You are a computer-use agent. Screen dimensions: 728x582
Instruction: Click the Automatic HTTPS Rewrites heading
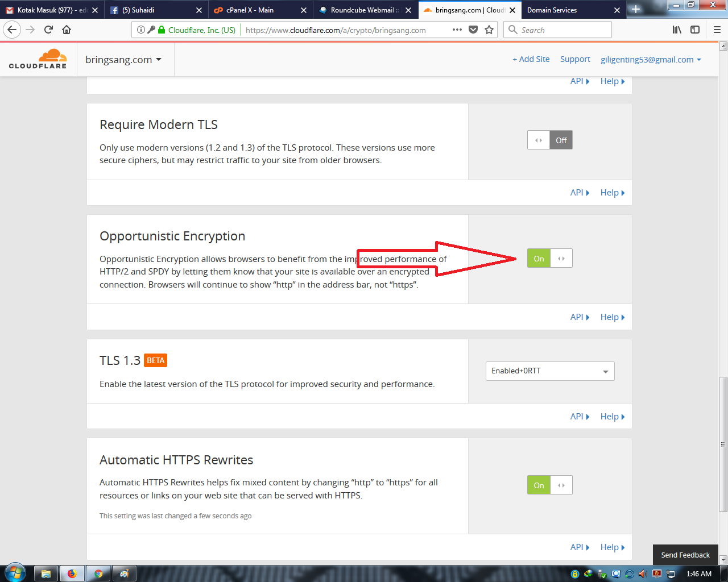[176, 460]
